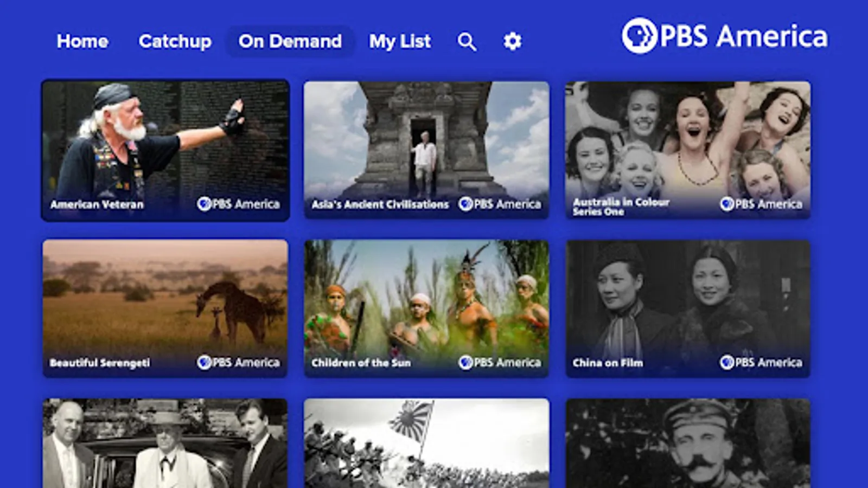
Task: Open the American Veteran show card
Action: click(x=165, y=150)
